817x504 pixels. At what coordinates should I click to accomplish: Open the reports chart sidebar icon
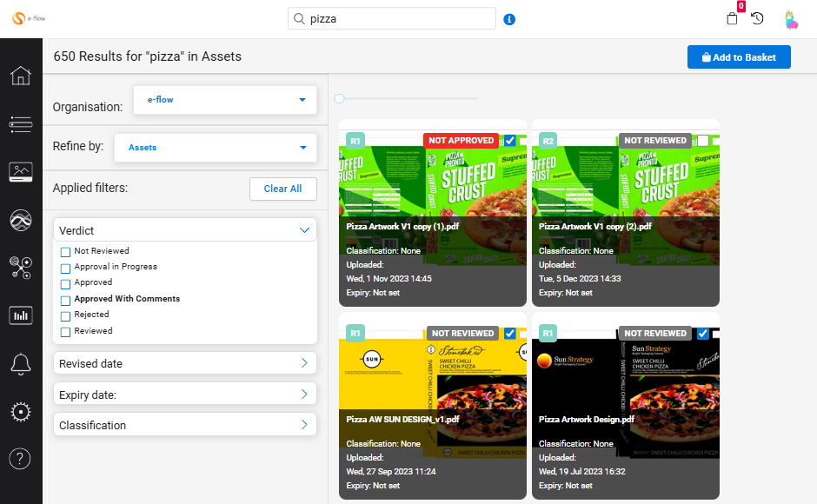(x=20, y=315)
